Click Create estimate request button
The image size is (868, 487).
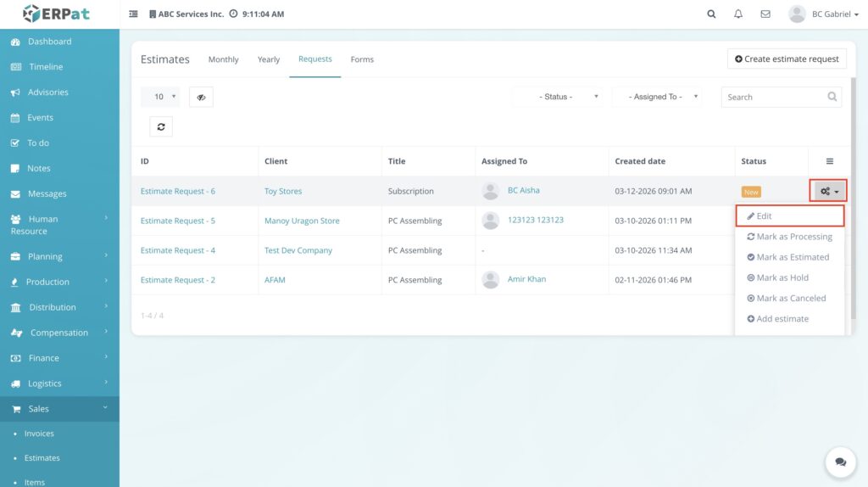(x=787, y=59)
